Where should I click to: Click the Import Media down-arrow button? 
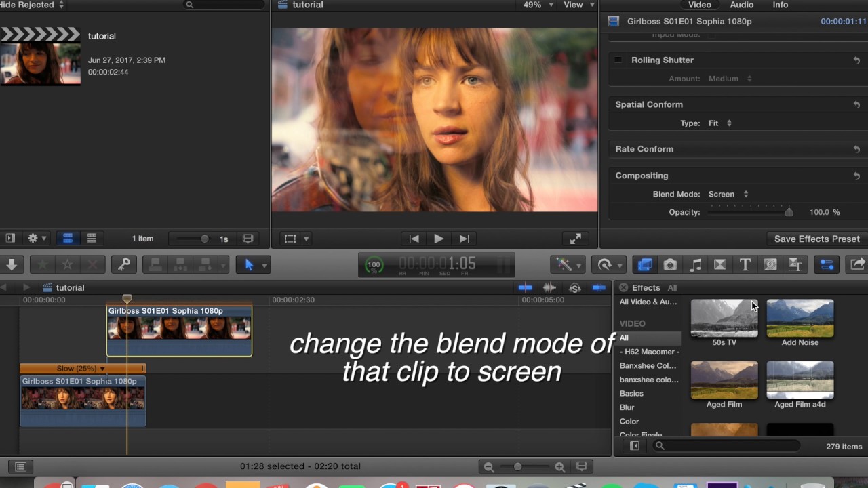12,265
